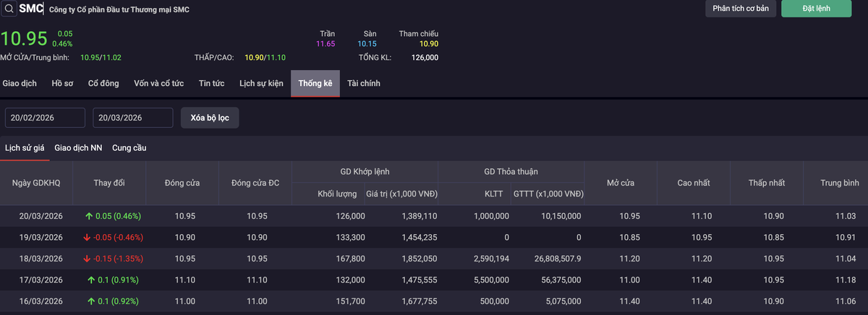
Task: Click the SMC ticker search box
Action: (31, 9)
